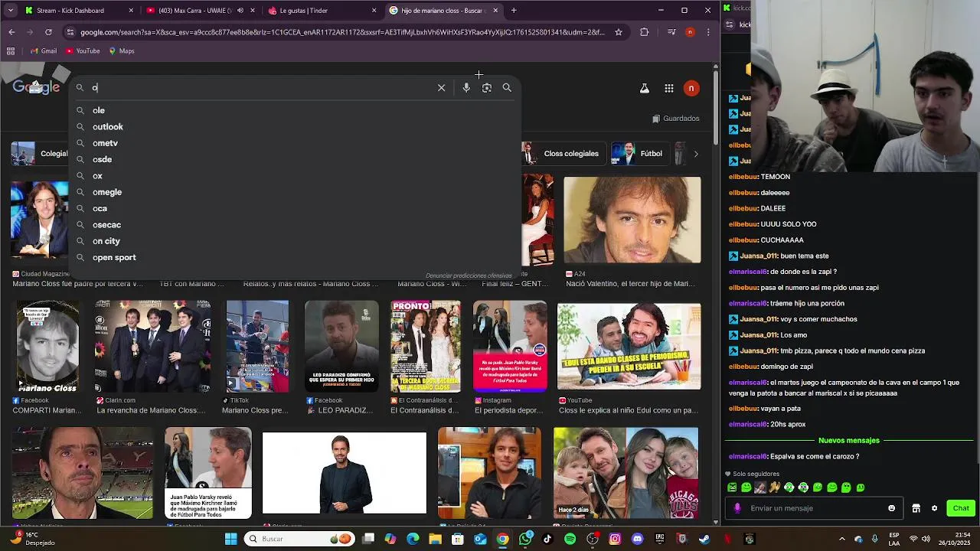The height and width of the screenshot is (551, 980).
Task: Advance the filter chips with right arrow
Action: point(695,154)
